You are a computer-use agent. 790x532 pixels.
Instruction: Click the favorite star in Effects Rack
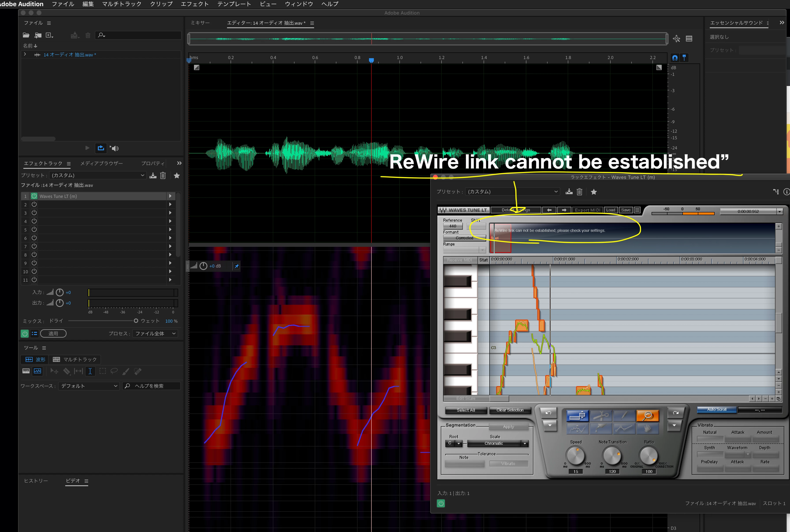click(177, 175)
